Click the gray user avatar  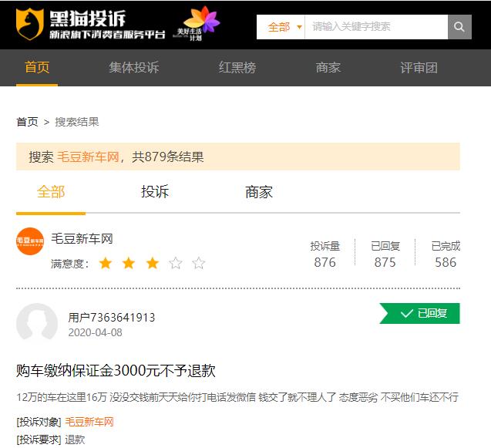[37, 322]
